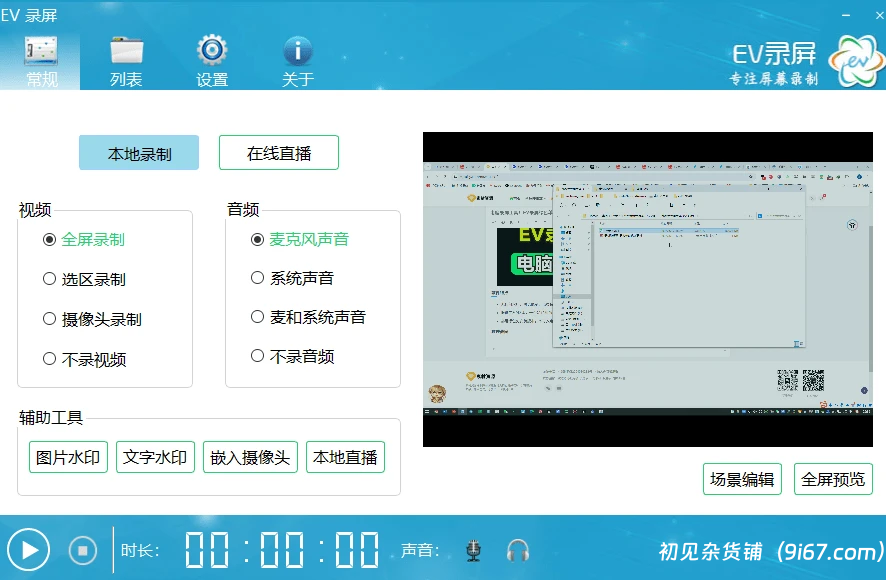Click the microphone volume icon
886x580 pixels.
(x=474, y=551)
